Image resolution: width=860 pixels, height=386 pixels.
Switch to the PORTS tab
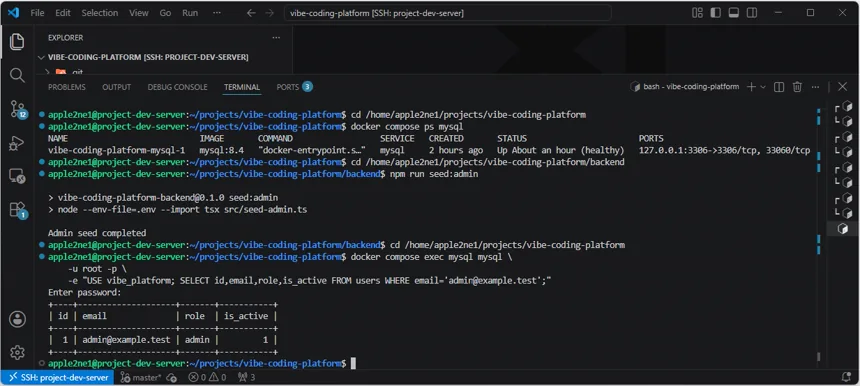[x=295, y=87]
